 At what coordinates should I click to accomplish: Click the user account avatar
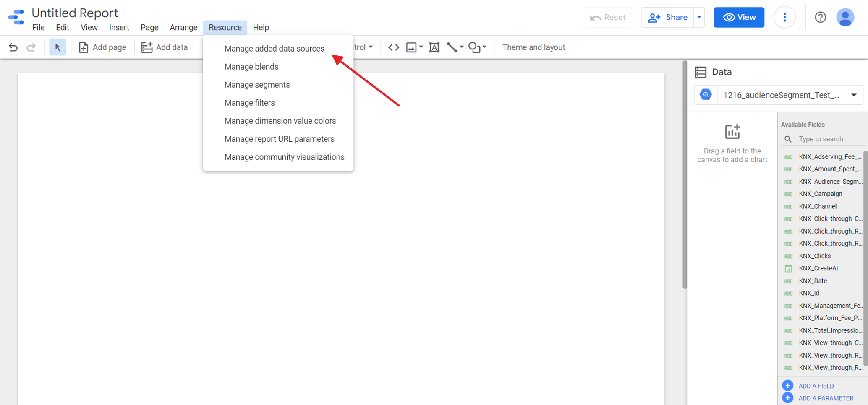tap(845, 17)
